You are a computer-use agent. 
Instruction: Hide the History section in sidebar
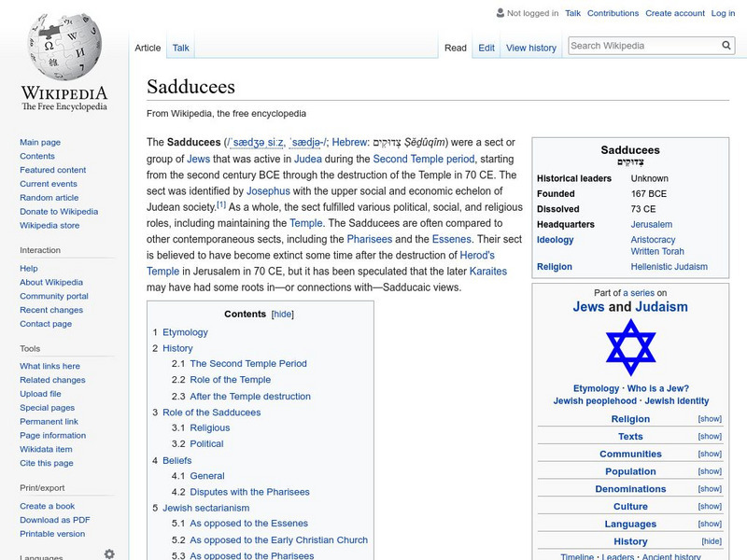coord(712,541)
